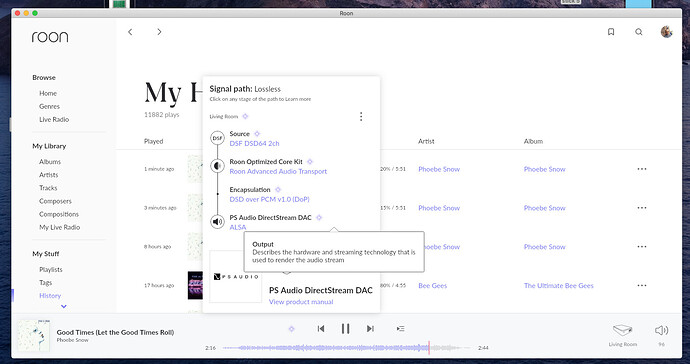Open the Living Room zone picker icon

pos(623,331)
